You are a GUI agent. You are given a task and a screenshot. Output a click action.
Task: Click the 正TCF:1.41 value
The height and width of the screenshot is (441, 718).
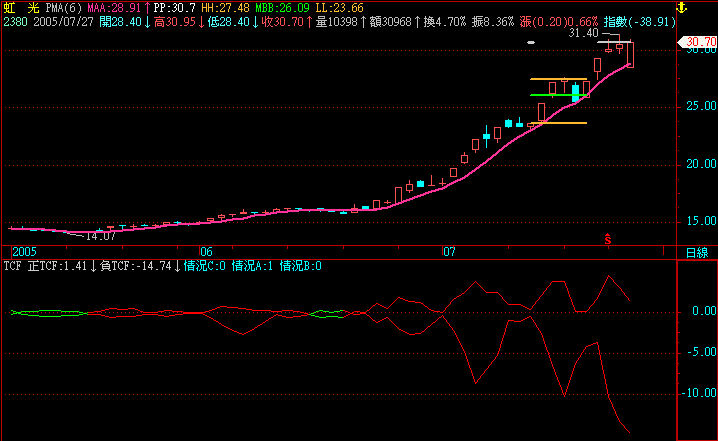coord(57,266)
